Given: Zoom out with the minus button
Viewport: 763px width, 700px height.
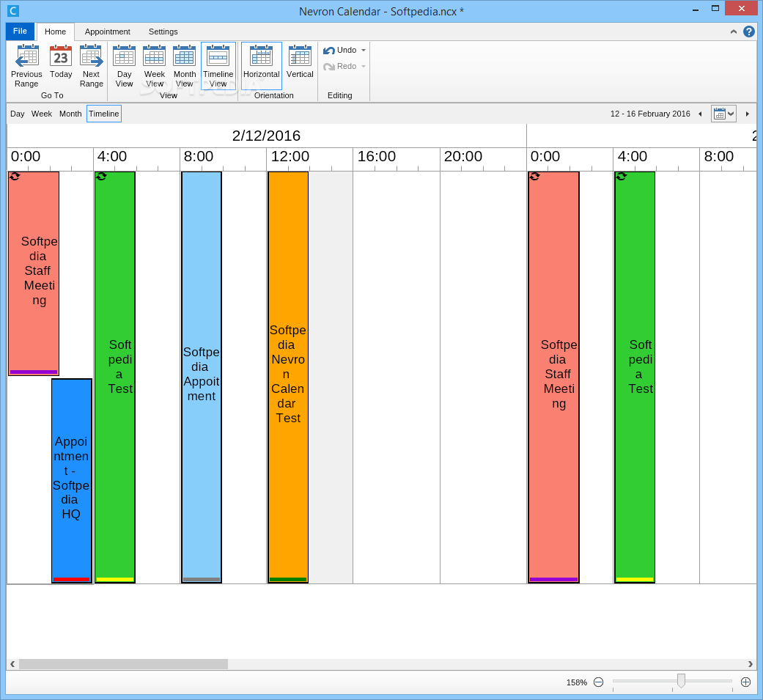Looking at the screenshot, I should 599,682.
